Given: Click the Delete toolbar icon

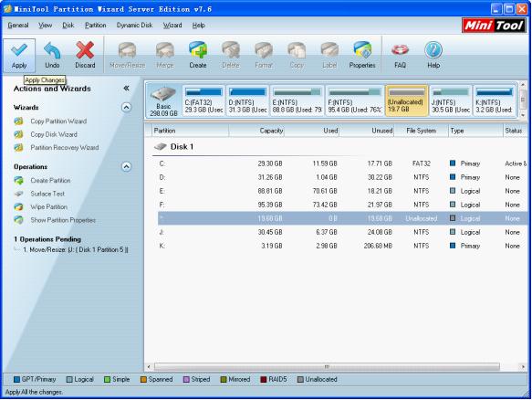Looking at the screenshot, I should 231,50.
